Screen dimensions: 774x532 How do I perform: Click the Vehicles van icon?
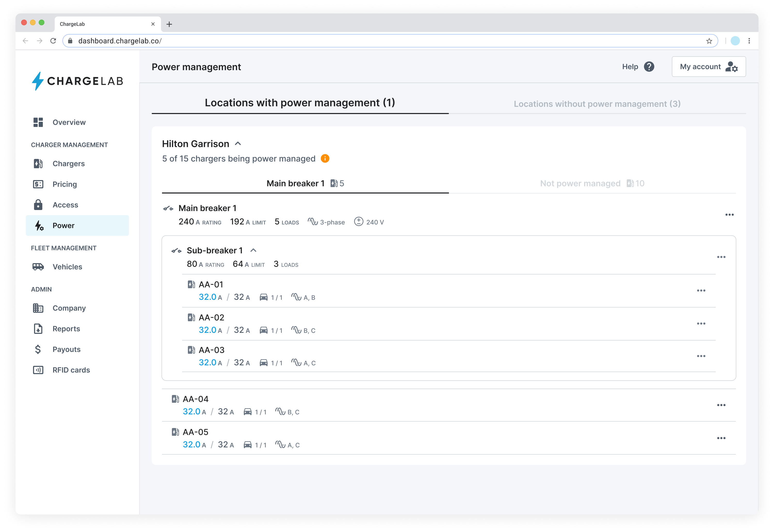(38, 267)
